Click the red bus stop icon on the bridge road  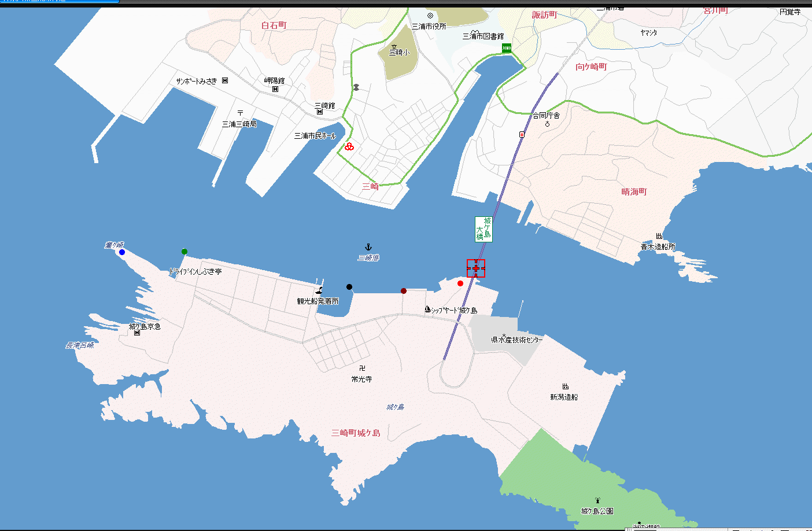[x=522, y=134]
